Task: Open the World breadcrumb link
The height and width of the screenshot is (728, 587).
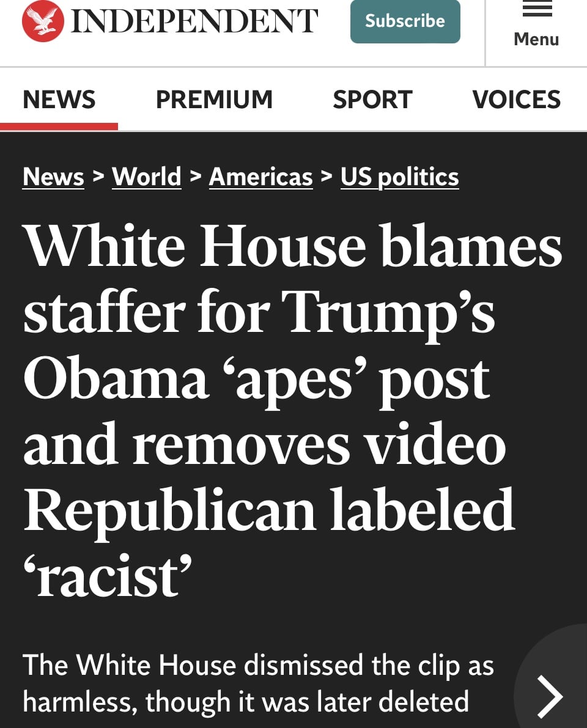Action: click(146, 177)
